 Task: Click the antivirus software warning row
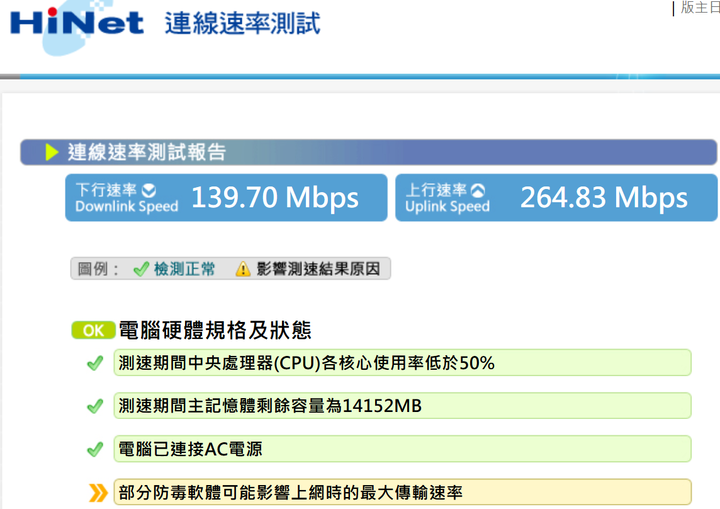[x=402, y=492]
